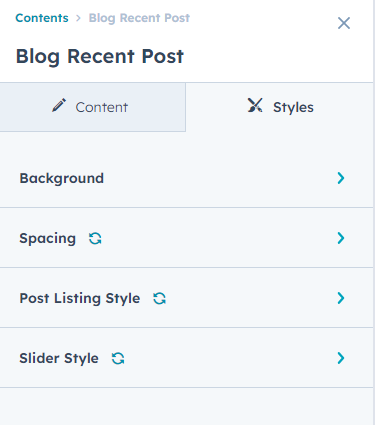Expand Background with its chevron arrow
This screenshot has height=425, width=375.
pyautogui.click(x=341, y=178)
